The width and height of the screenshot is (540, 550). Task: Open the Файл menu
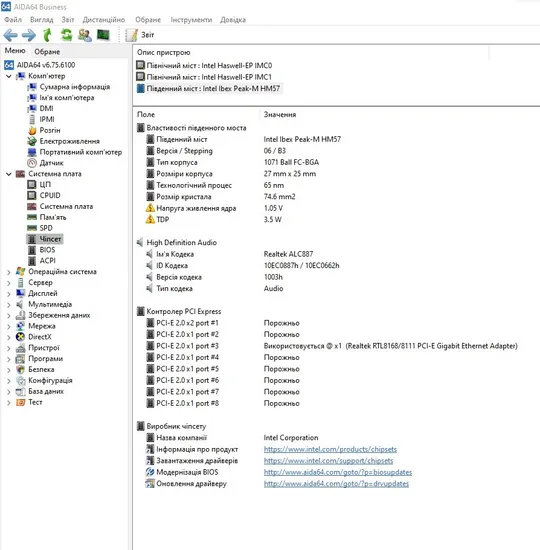click(13, 20)
